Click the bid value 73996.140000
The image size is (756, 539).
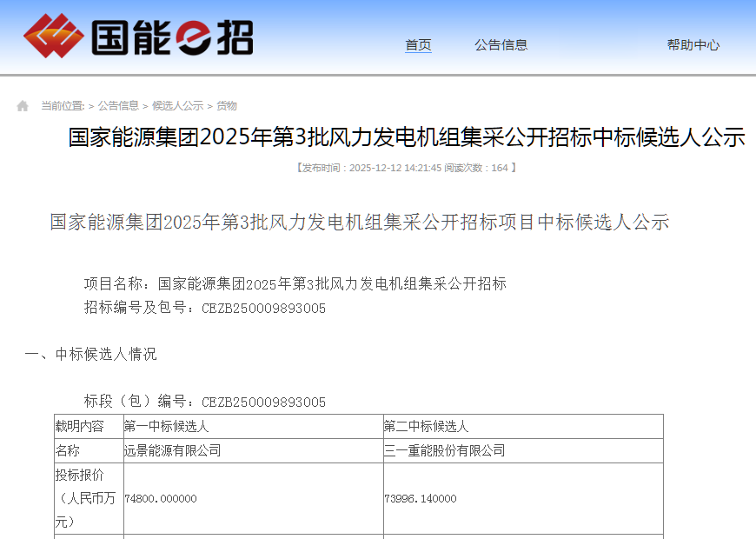click(x=421, y=498)
